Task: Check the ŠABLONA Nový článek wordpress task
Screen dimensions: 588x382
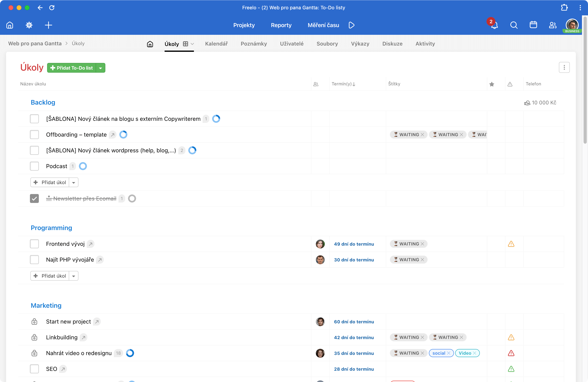Action: click(x=34, y=150)
